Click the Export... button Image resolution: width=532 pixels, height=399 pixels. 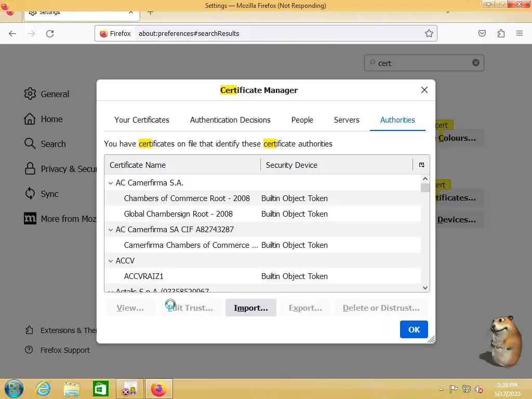tap(305, 308)
